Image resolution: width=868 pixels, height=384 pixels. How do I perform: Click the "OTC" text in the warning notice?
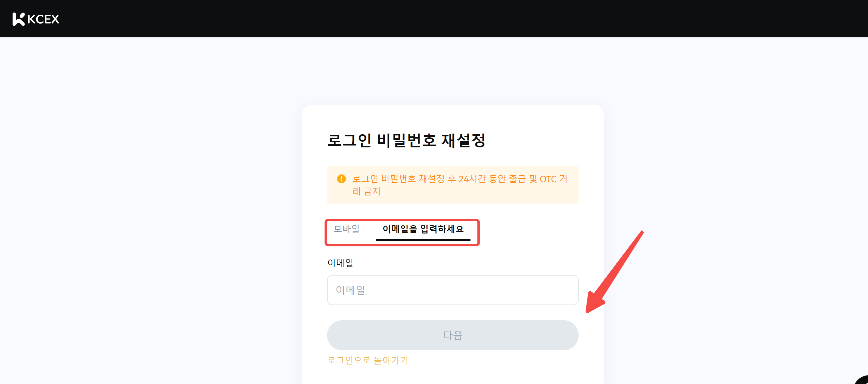(x=548, y=179)
